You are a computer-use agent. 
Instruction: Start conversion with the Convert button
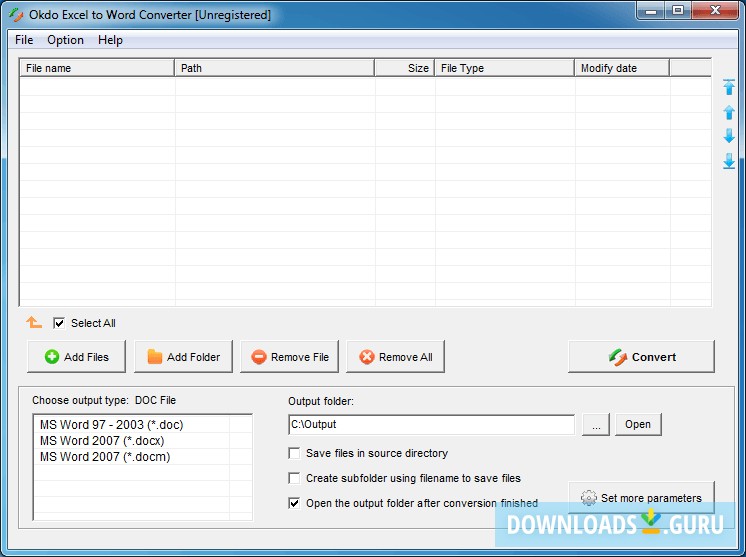point(641,357)
